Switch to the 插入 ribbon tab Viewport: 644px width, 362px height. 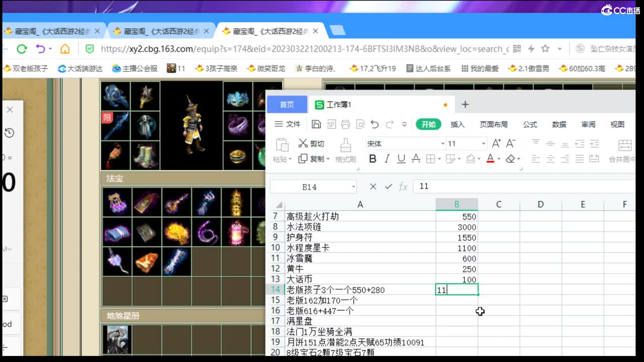coord(457,124)
